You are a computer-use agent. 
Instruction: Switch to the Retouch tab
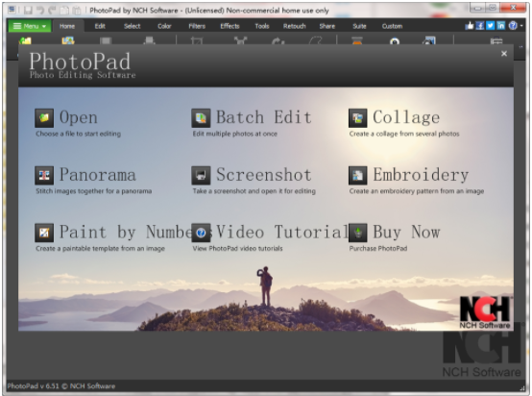(x=295, y=26)
